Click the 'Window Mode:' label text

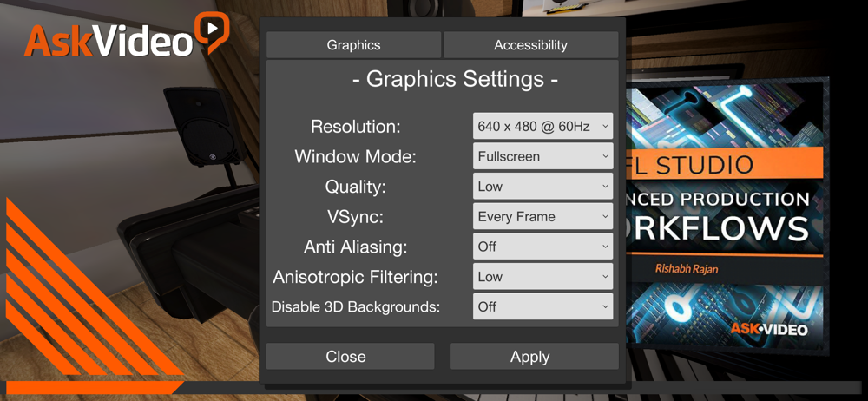click(x=355, y=157)
